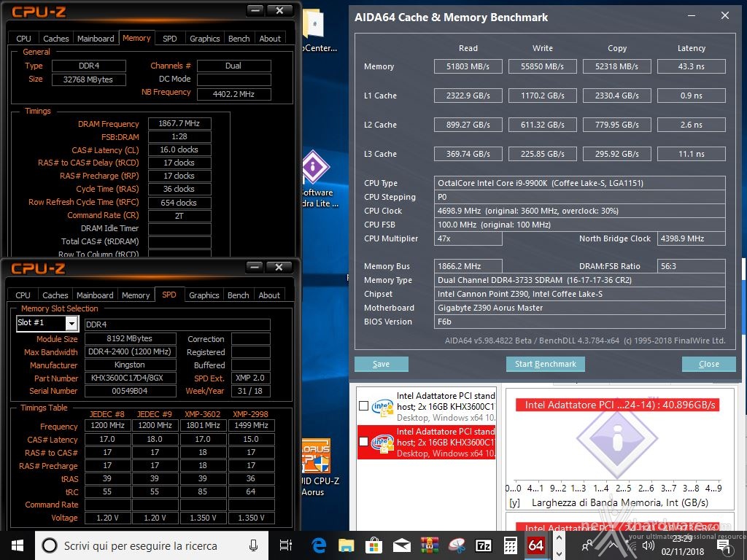Click the CPU Type i9-9900K field
This screenshot has height=560, width=747.
tap(580, 183)
